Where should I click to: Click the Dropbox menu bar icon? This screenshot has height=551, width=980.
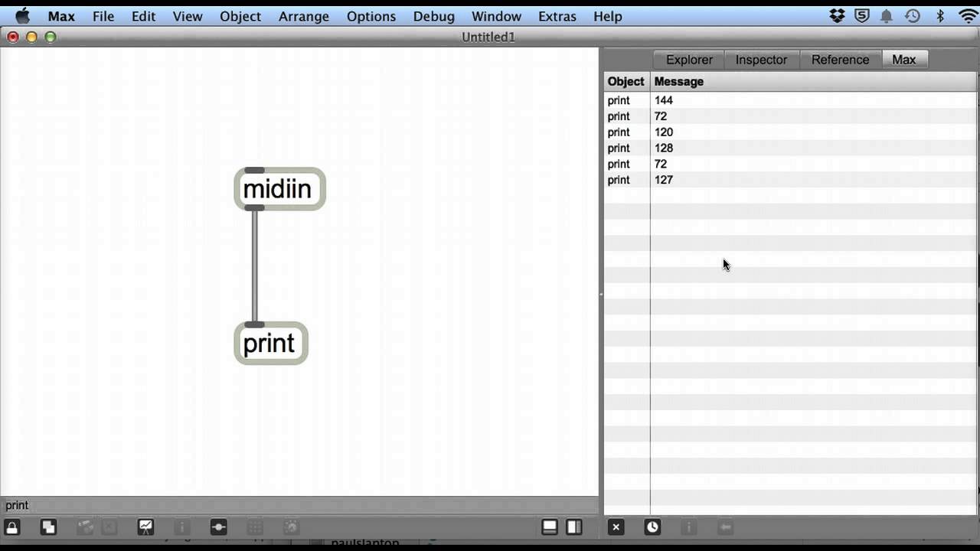(838, 15)
